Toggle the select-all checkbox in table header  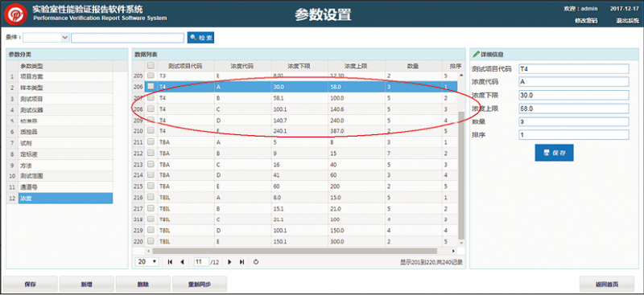coord(151,65)
